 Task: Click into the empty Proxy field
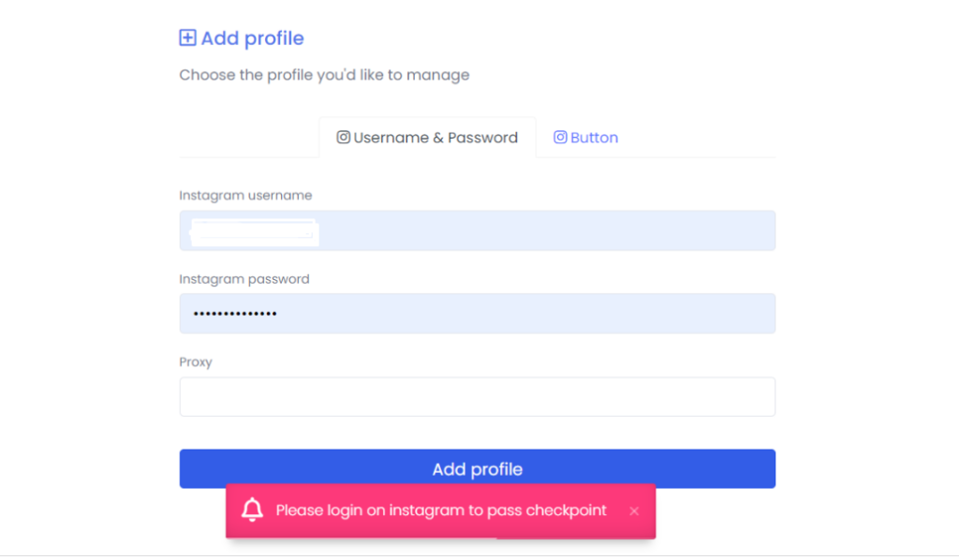click(x=477, y=397)
